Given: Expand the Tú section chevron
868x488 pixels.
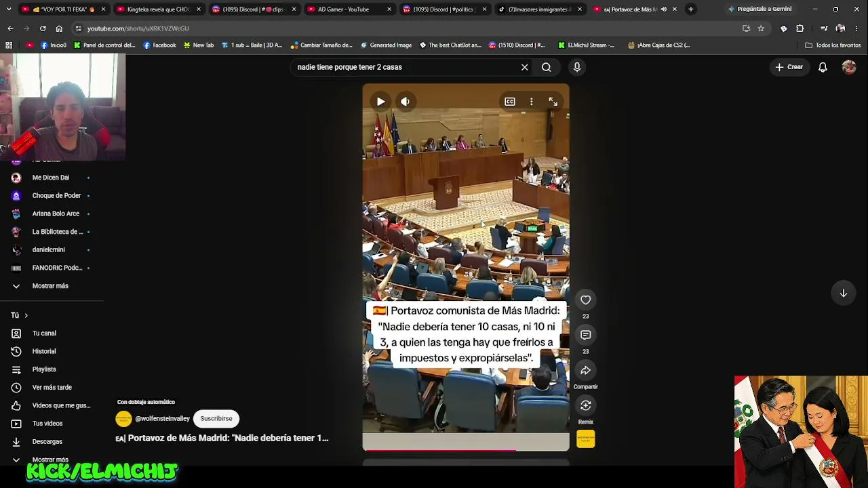Looking at the screenshot, I should tap(26, 315).
